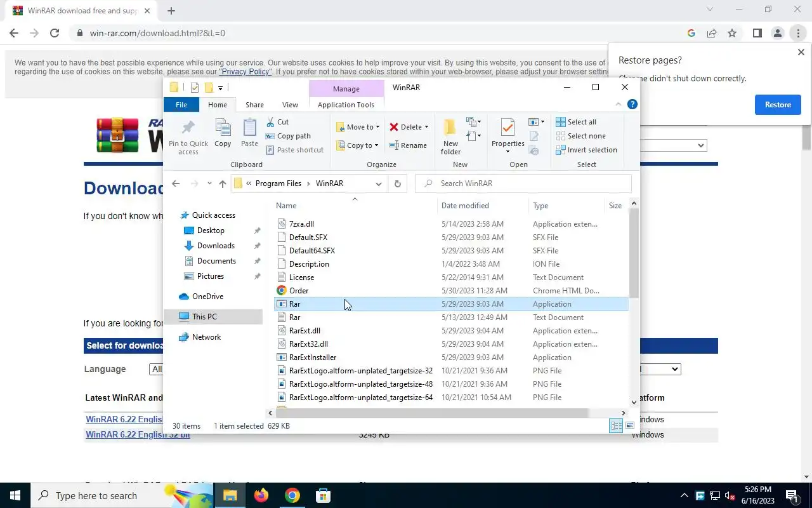The height and width of the screenshot is (508, 812).
Task: Open the File menu tab
Action: [181, 105]
